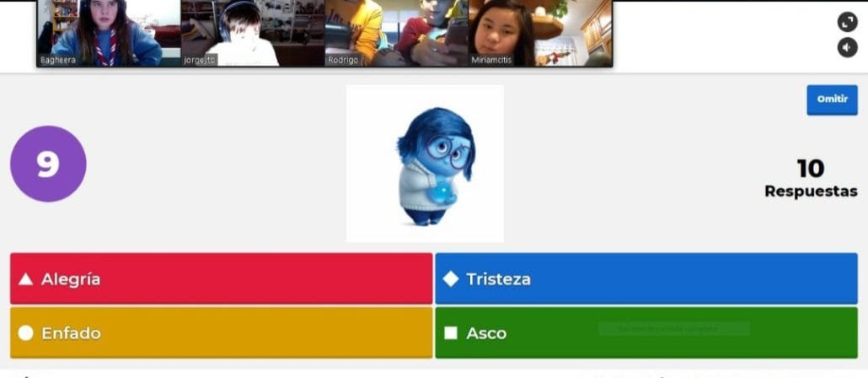Click the circle icon beside Enfado
This screenshot has height=378, width=868.
(x=26, y=333)
